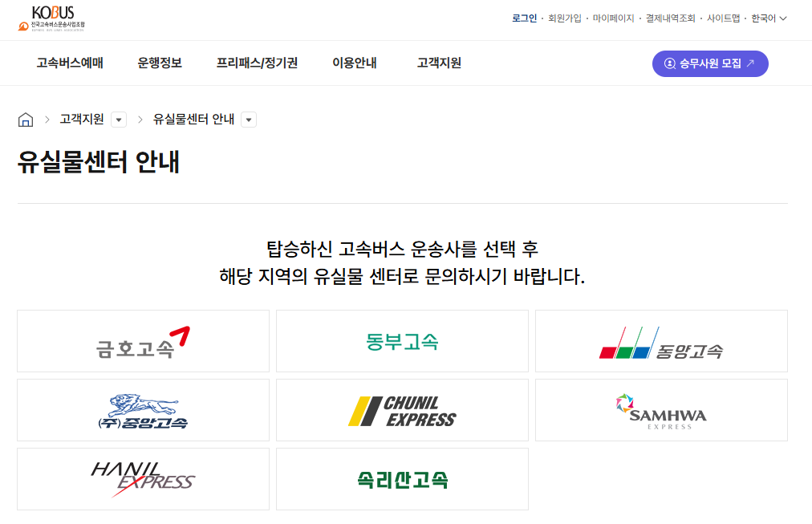
Task: Expand the 유실물센터 안내 breadcrumb dropdown
Action: pos(249,119)
